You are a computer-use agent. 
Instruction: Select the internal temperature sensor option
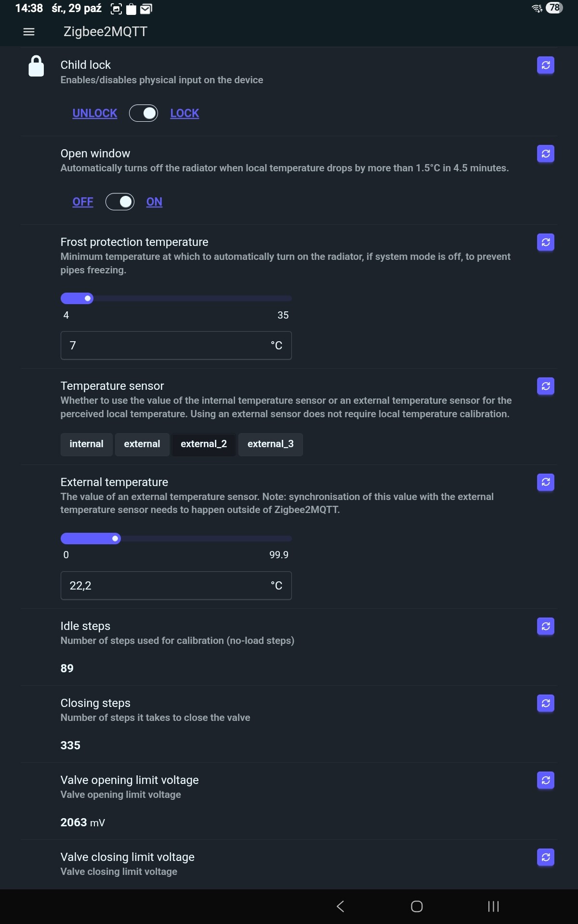point(86,444)
